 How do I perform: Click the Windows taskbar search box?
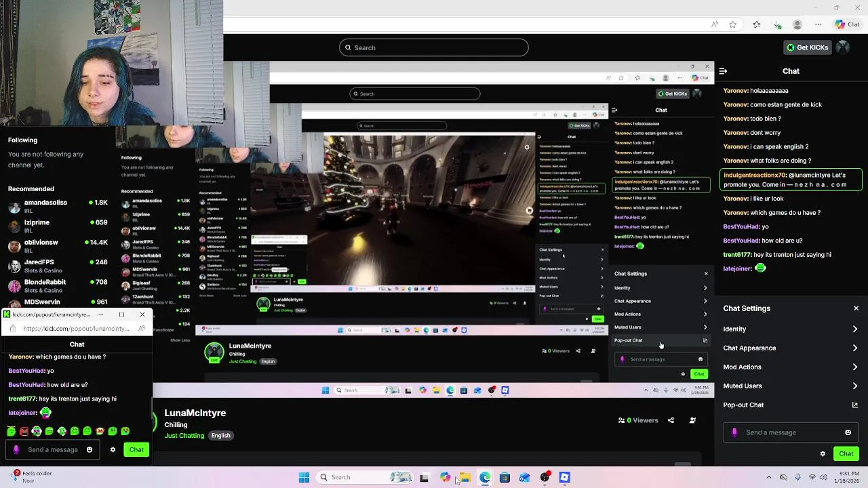tap(366, 477)
